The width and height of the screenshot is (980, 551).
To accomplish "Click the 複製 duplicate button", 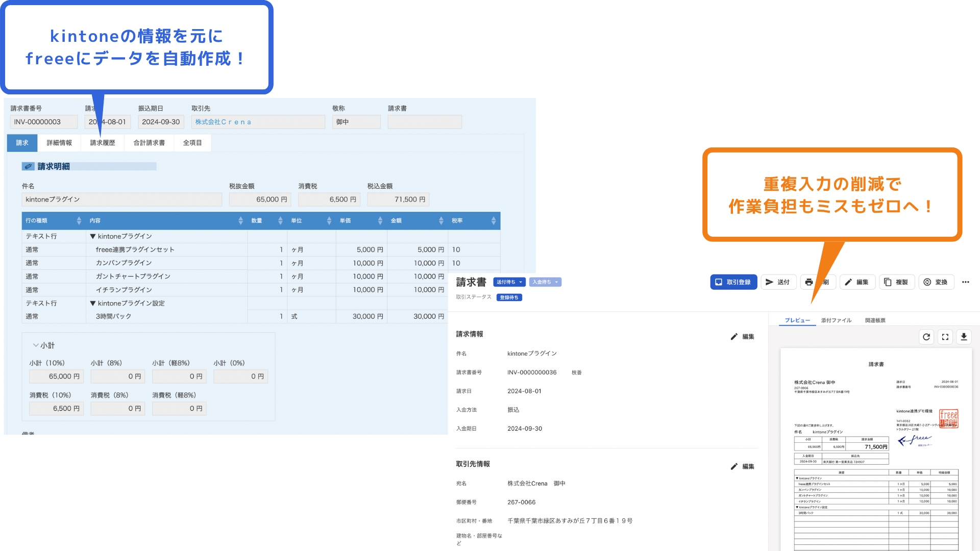I will coord(897,282).
